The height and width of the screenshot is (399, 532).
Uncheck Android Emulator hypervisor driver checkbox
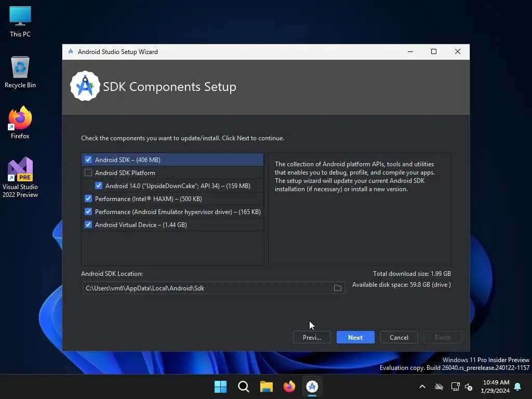[88, 212]
